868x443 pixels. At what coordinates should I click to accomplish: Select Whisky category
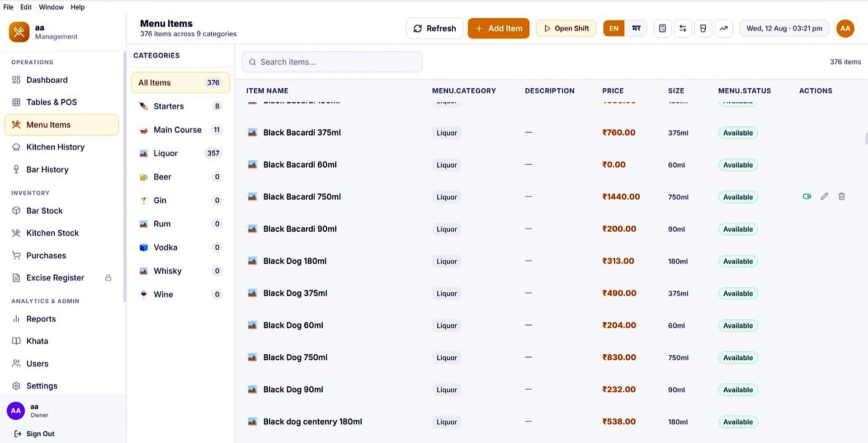coord(180,271)
